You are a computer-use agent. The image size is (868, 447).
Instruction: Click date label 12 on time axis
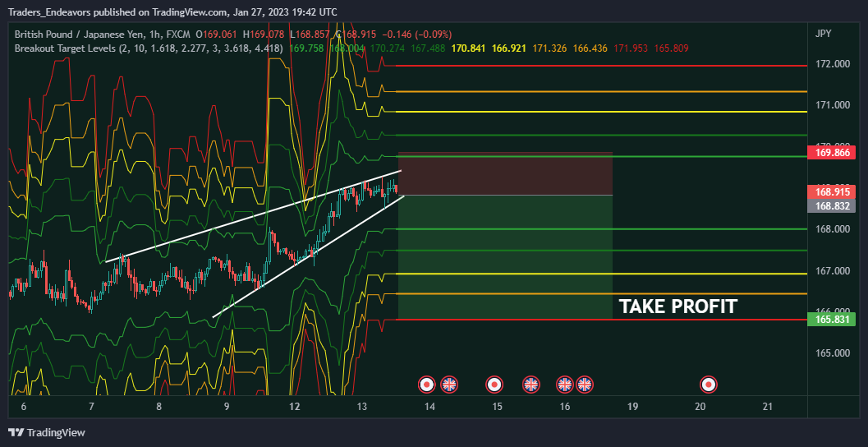tap(294, 407)
